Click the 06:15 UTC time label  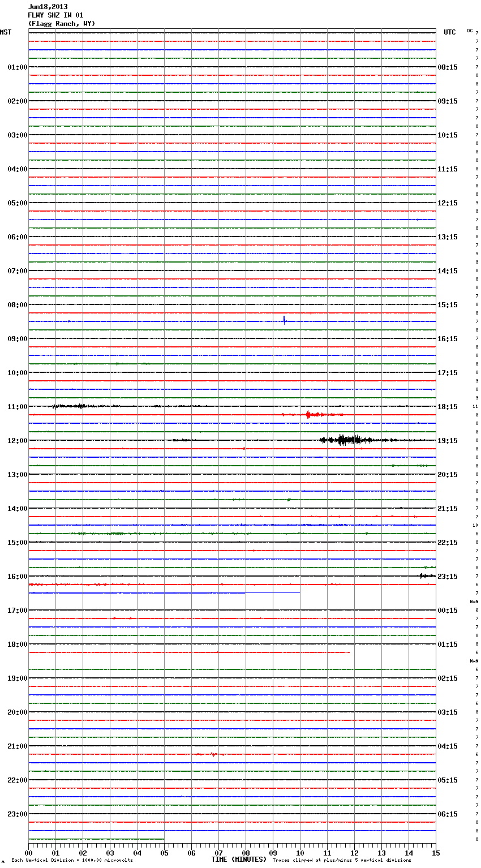(x=448, y=814)
